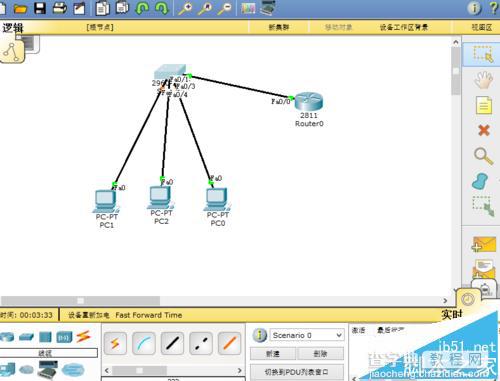Select the PC2 computer

(x=161, y=198)
